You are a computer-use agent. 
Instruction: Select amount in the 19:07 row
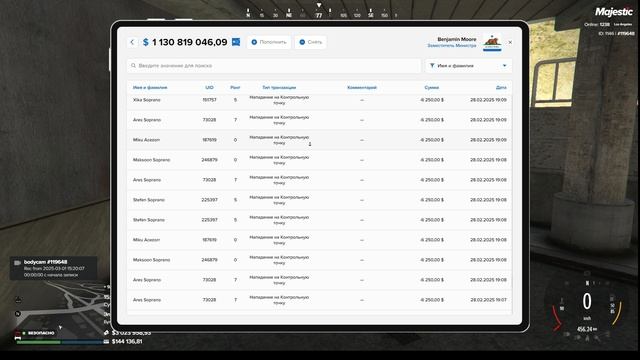click(432, 300)
